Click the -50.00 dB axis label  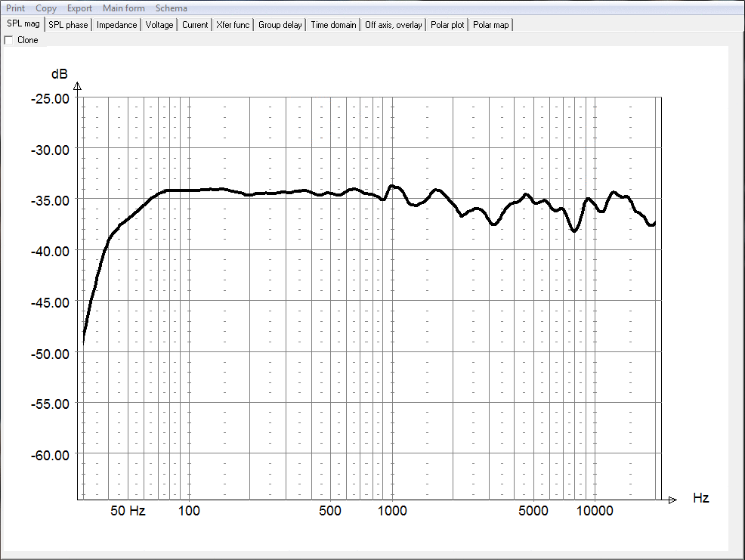pos(50,354)
